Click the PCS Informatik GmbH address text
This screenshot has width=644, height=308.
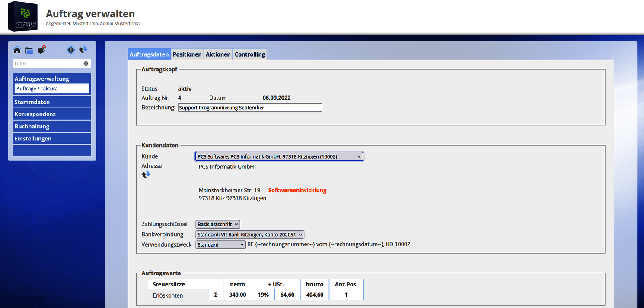pyautogui.click(x=226, y=167)
